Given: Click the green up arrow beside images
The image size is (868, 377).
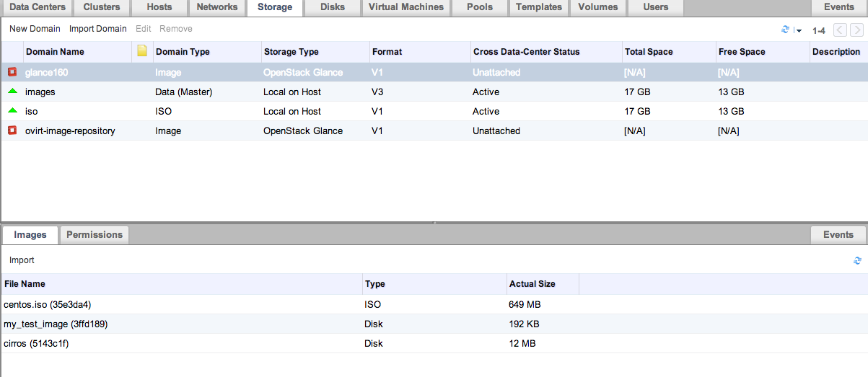Looking at the screenshot, I should pos(12,92).
